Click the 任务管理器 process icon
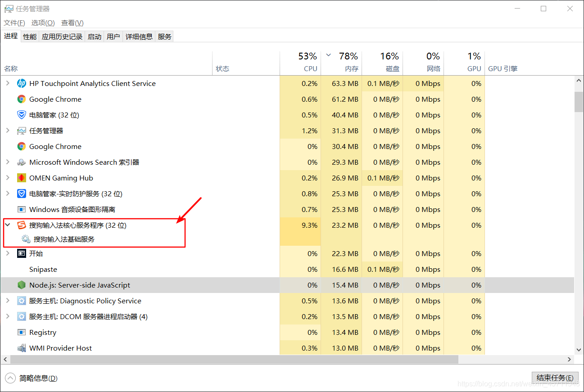Screen dimensions: 584x392 21,131
